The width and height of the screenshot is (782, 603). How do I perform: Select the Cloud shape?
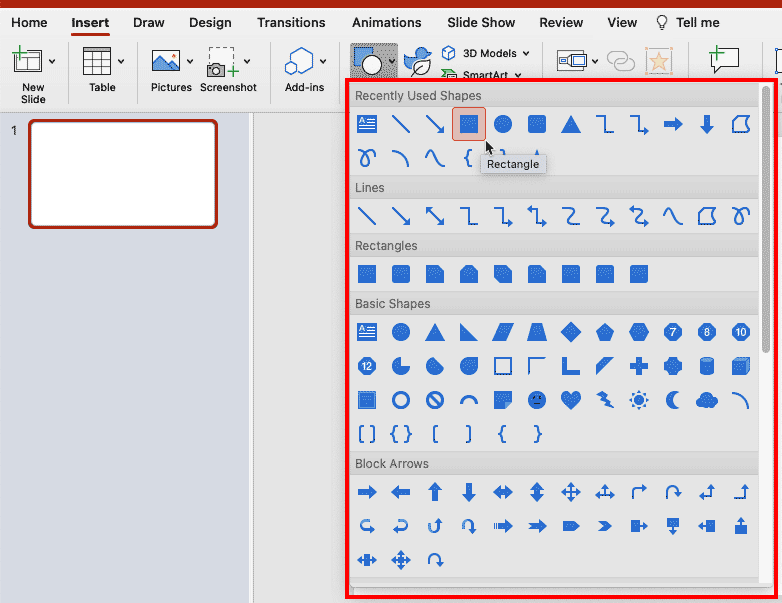tap(707, 400)
